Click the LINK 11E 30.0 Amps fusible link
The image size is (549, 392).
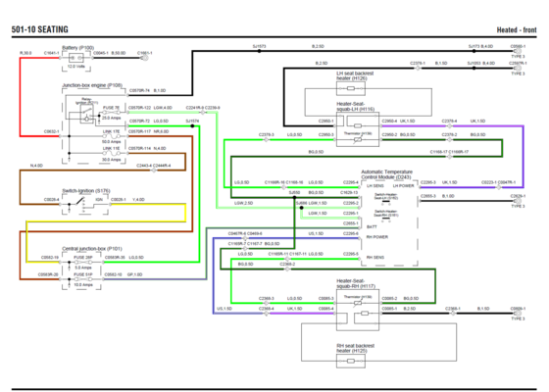click(x=112, y=153)
